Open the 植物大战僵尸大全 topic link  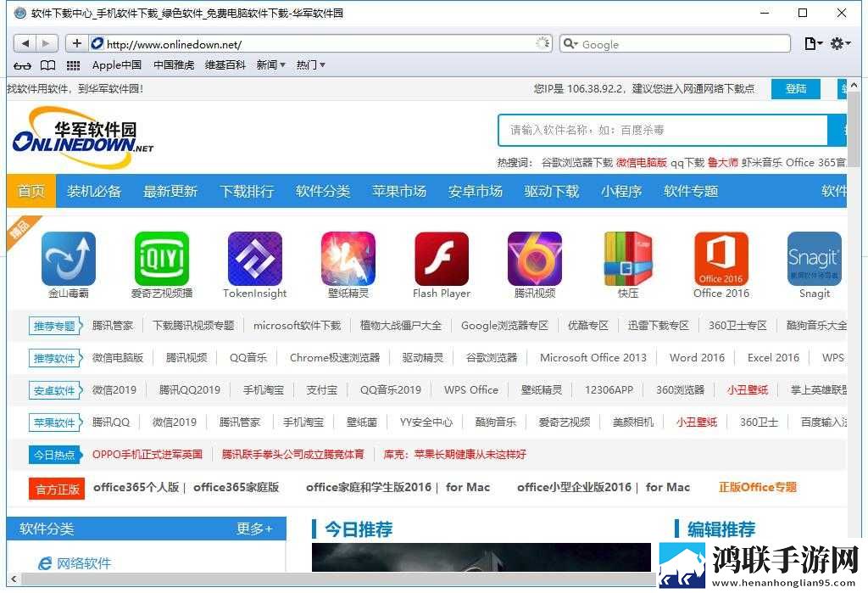tap(400, 326)
